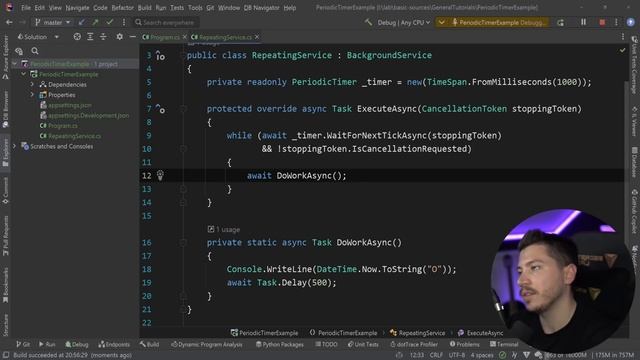Open the Unit Tests tool window
640x360 pixels.
363,344
